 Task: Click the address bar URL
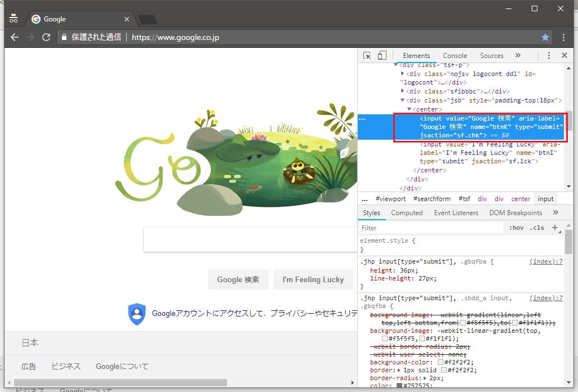(175, 37)
